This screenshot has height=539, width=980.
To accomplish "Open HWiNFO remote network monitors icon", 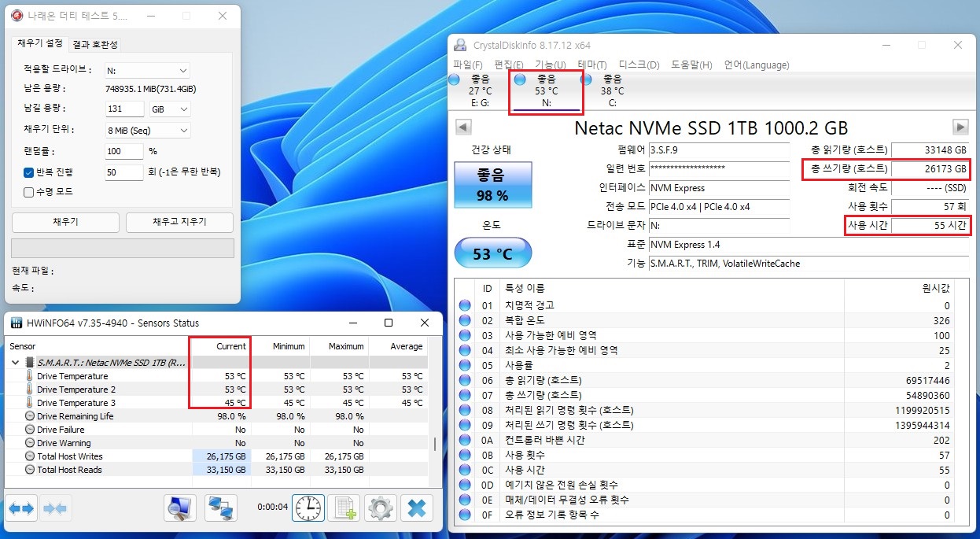I will 221,508.
